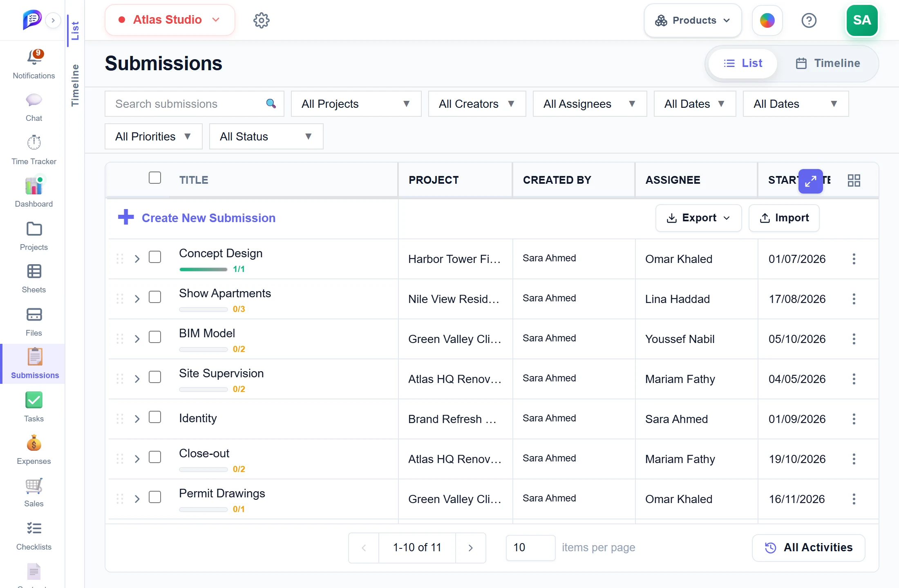This screenshot has height=588, width=899.
Task: Open the color theme picker circle
Action: [x=767, y=20]
